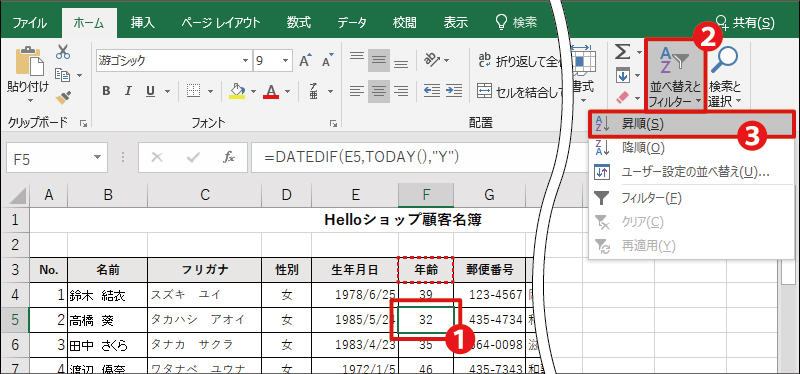Click the decrease indent icon
800x374 pixels.
pyautogui.click(x=432, y=91)
